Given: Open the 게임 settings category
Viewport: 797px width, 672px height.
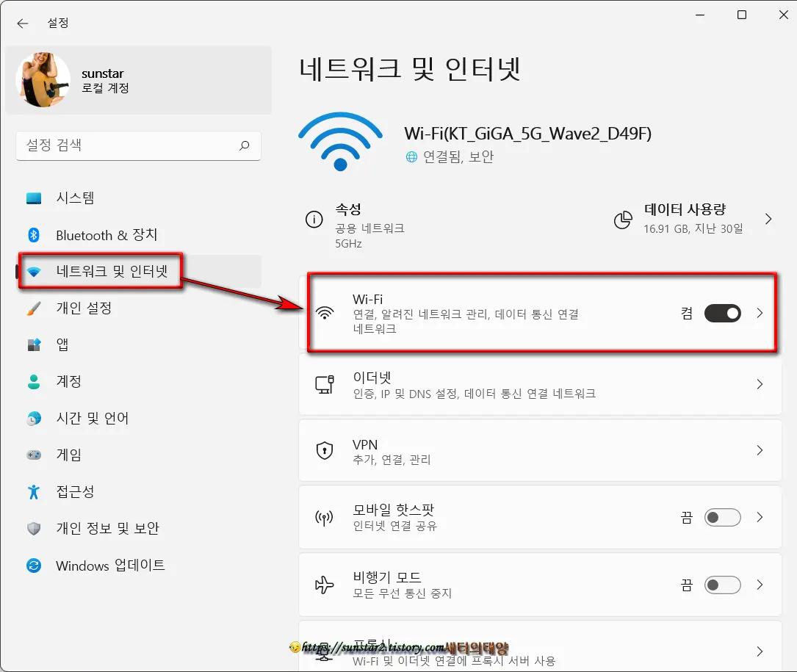Looking at the screenshot, I should click(71, 455).
